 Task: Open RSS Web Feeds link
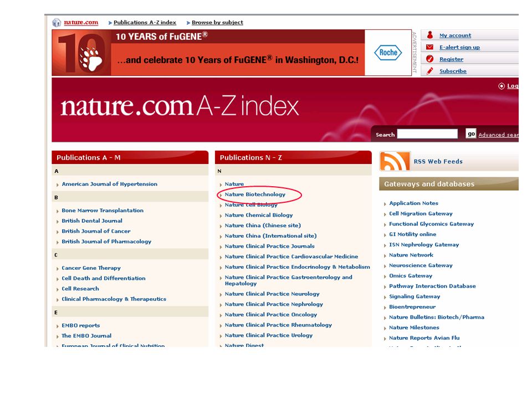pos(438,161)
